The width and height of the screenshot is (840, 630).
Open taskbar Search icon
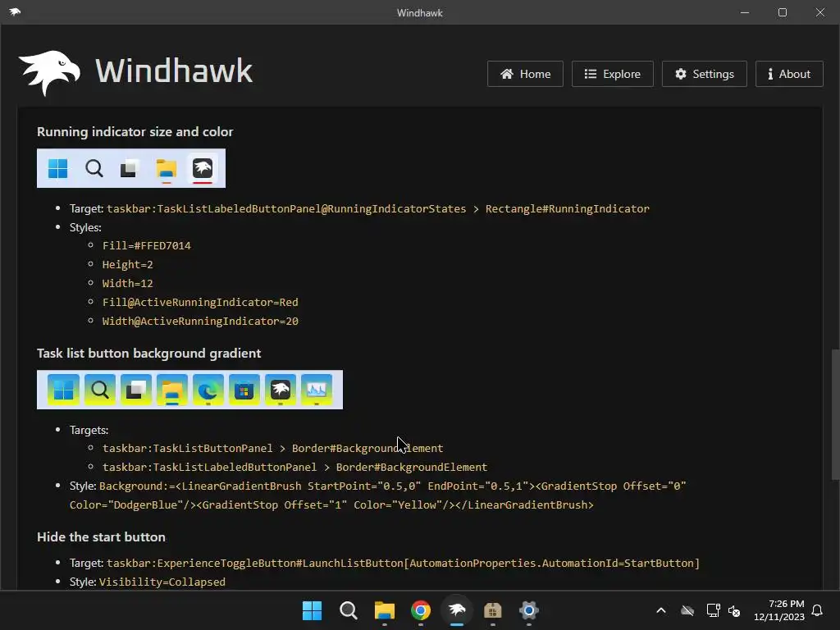click(348, 610)
